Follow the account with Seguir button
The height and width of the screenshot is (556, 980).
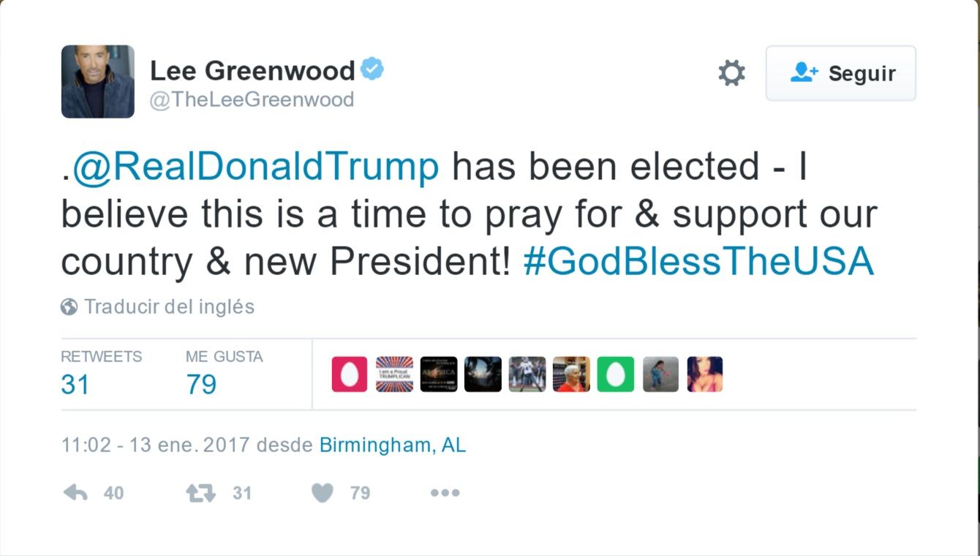coord(840,73)
